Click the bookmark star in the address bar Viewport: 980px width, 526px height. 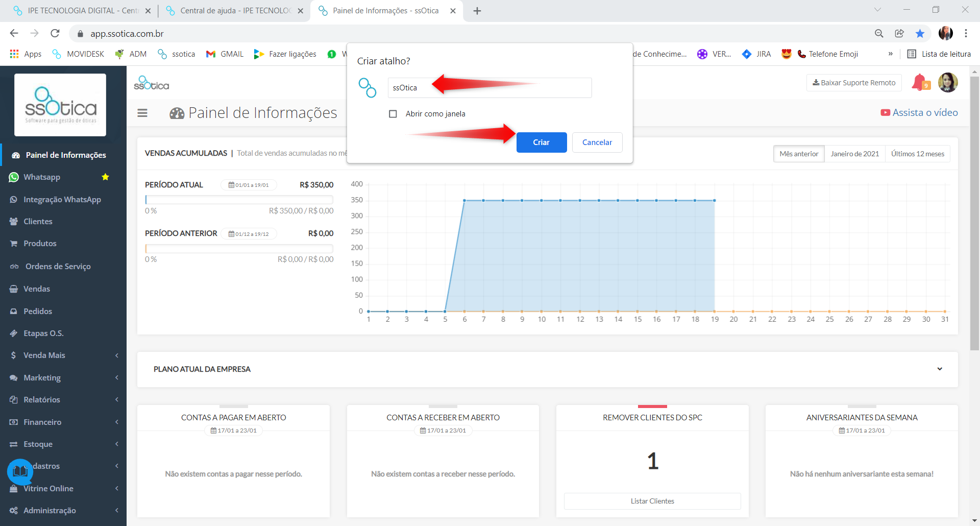(x=920, y=33)
